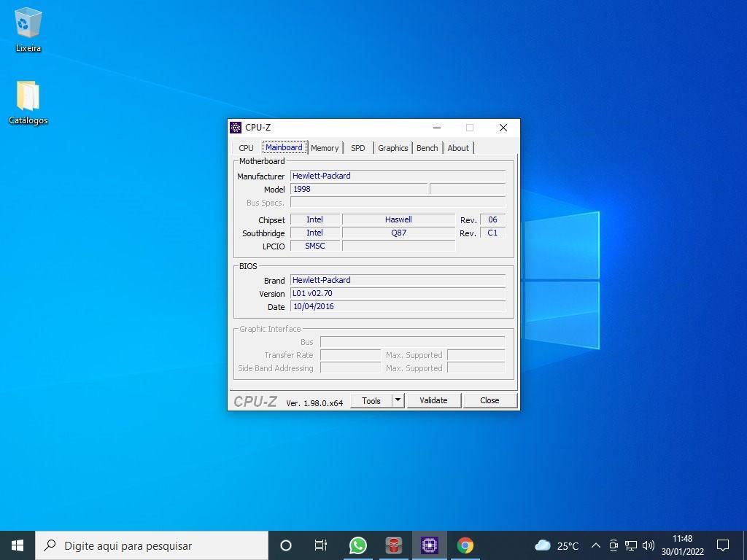Viewport: 747px width, 560px height.
Task: Click the Cortana circle icon in taskbar
Action: click(x=286, y=545)
